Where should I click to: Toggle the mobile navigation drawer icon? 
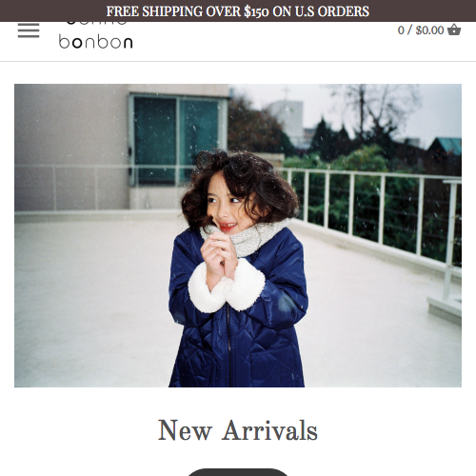[29, 30]
